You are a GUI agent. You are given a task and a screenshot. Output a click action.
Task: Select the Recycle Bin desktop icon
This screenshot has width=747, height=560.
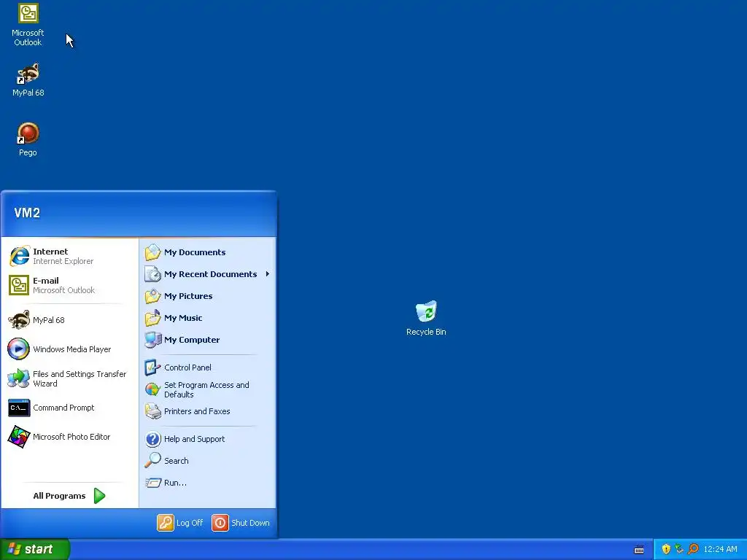tap(426, 318)
